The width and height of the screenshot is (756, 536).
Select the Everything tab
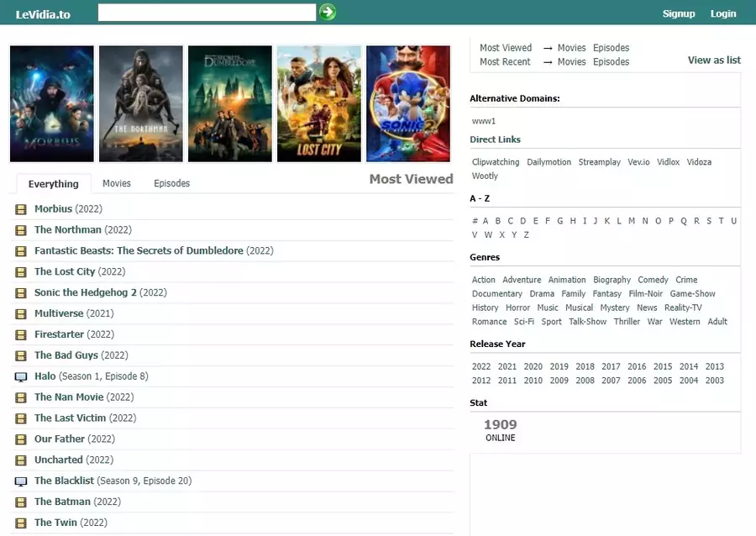tap(53, 184)
